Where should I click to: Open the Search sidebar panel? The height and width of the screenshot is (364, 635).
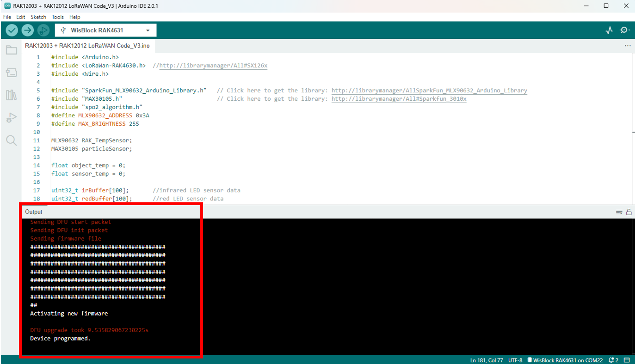click(x=12, y=140)
